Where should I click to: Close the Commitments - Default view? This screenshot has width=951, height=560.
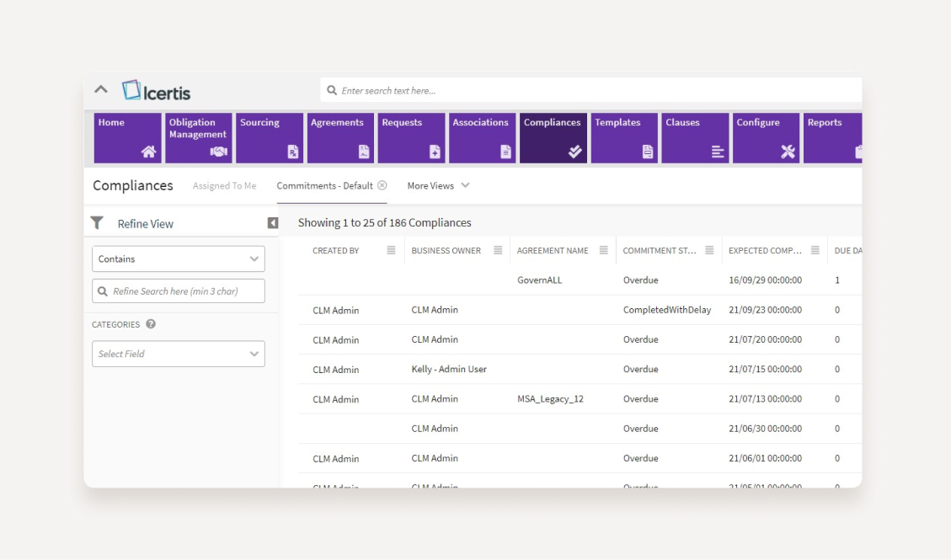(x=381, y=184)
